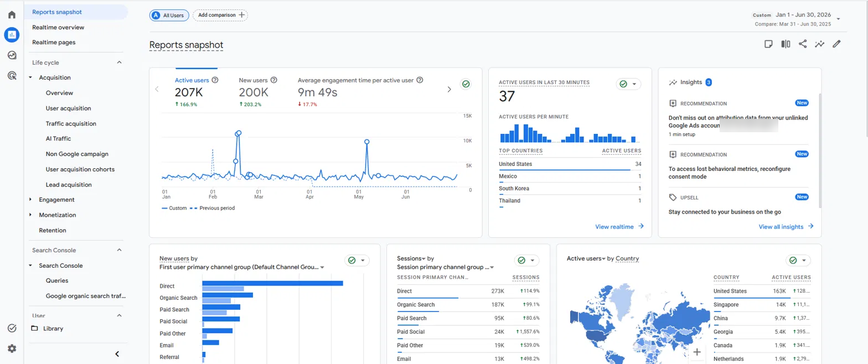This screenshot has width=868, height=364.
Task: Click View realtime link
Action: point(619,226)
